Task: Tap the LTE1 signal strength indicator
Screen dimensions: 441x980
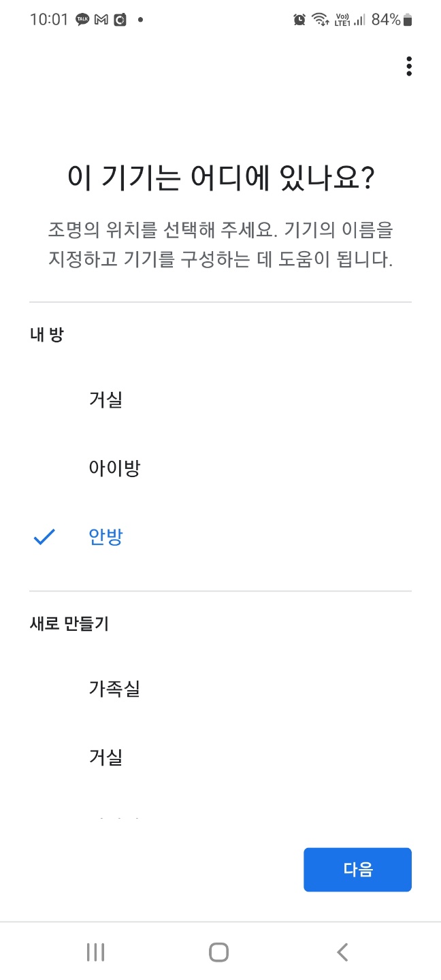Action: [x=359, y=19]
